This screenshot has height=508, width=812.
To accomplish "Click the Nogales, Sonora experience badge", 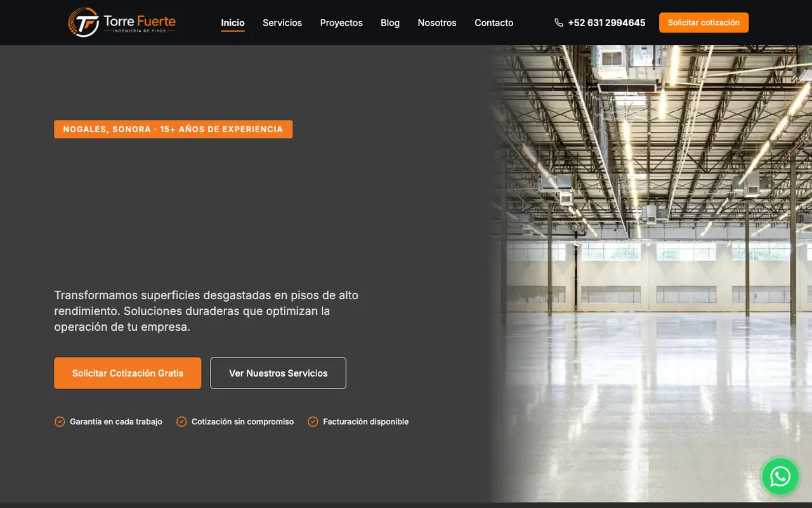I will tap(173, 129).
